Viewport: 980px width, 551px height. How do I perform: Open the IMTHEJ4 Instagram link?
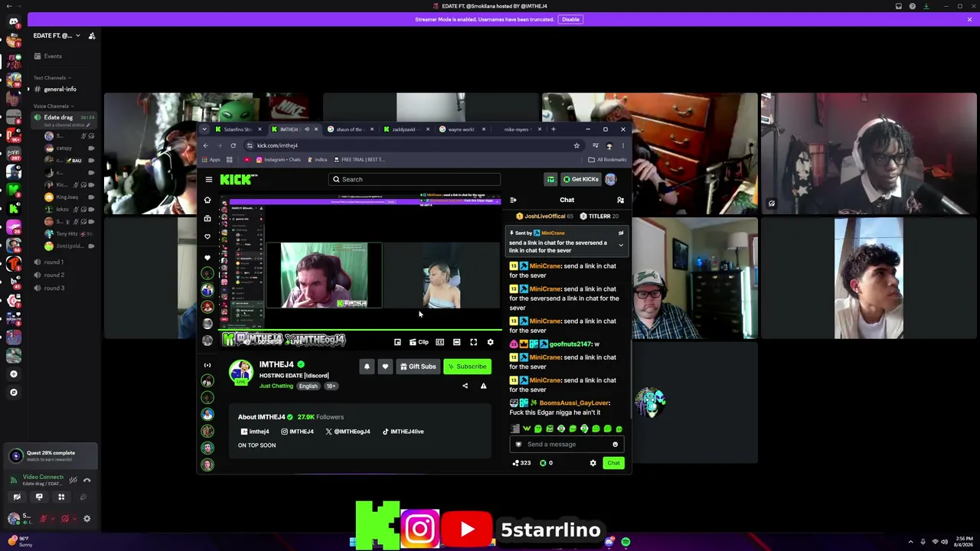click(297, 432)
